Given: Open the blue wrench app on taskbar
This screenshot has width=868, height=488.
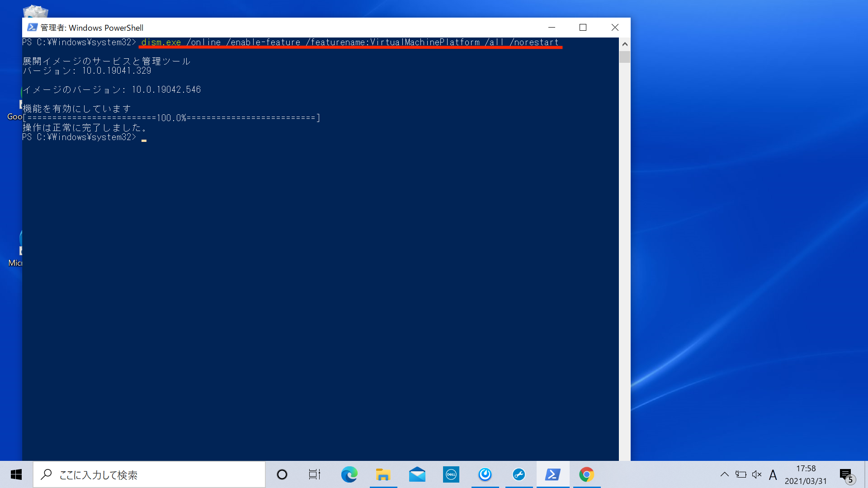Looking at the screenshot, I should (x=519, y=474).
